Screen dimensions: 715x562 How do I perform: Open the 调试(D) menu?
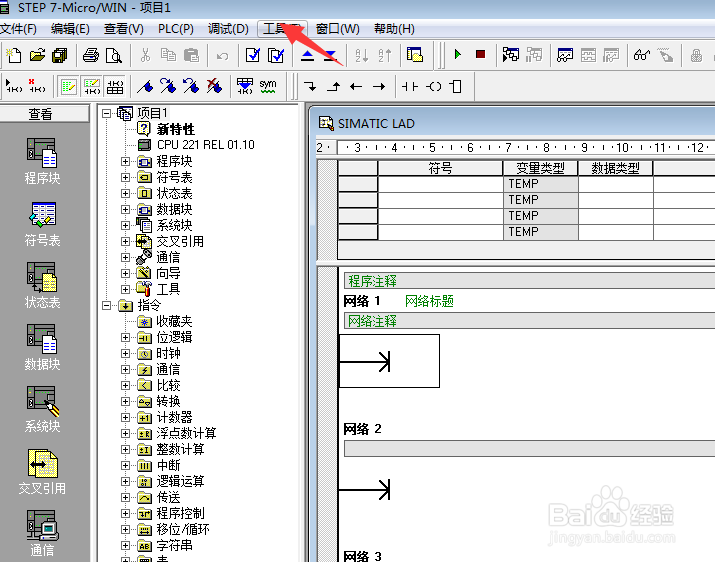[228, 29]
